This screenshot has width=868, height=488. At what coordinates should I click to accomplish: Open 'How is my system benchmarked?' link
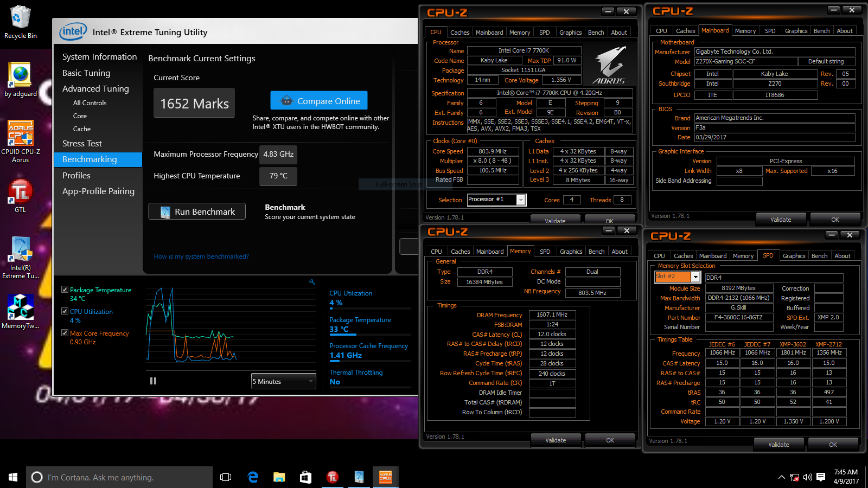201,256
